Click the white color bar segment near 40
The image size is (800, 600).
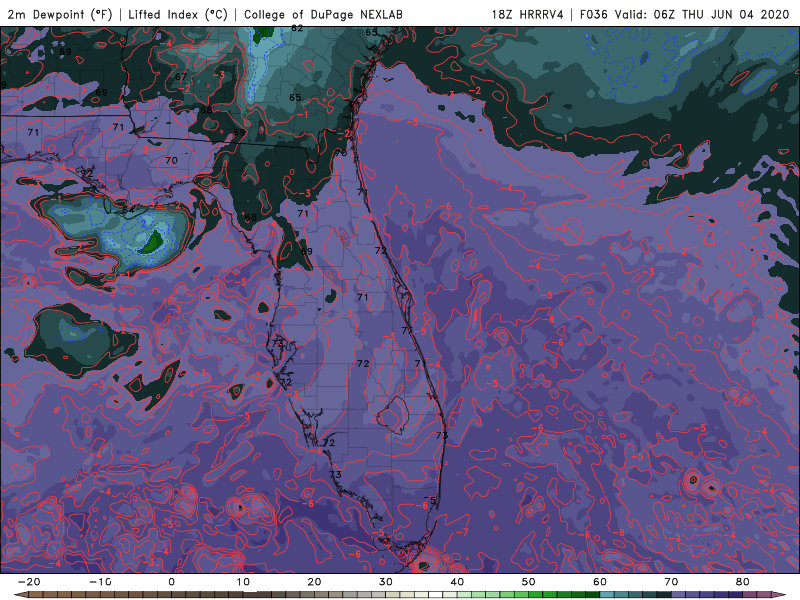[x=435, y=595]
